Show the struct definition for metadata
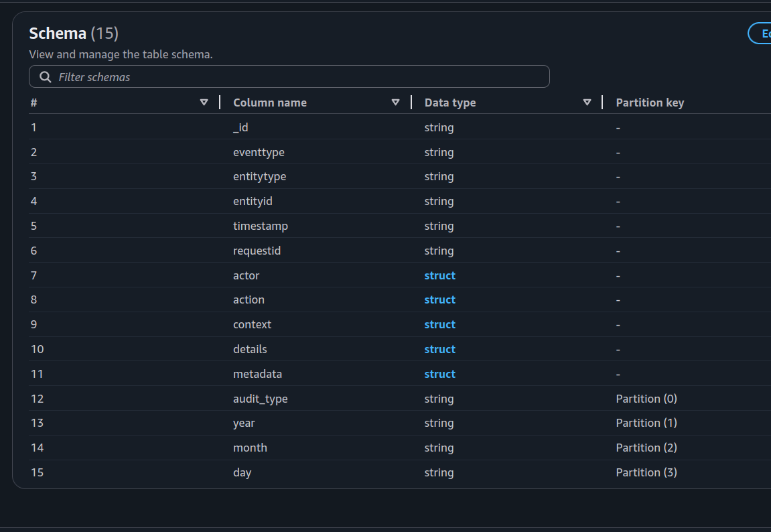Viewport: 771px width, 532px height. 439,374
